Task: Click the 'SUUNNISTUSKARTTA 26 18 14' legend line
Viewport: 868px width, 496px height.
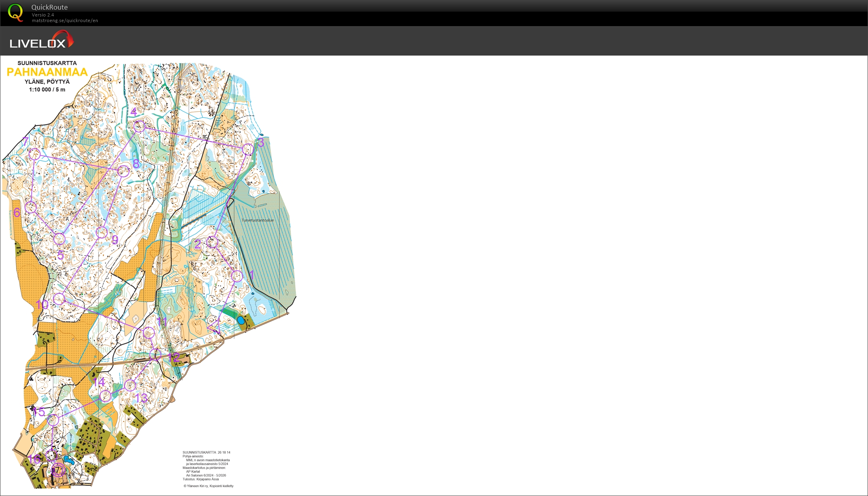Action: [206, 453]
